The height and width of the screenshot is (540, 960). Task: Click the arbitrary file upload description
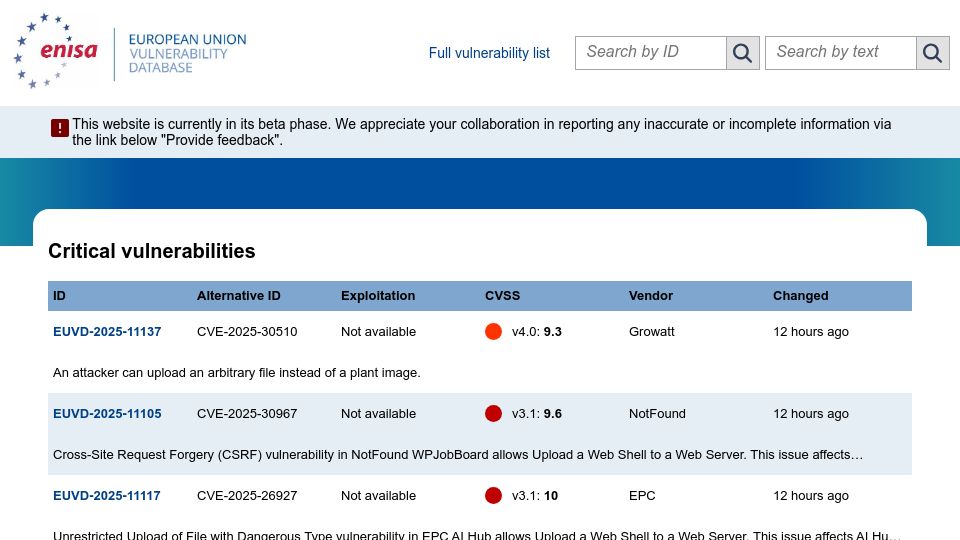click(237, 373)
